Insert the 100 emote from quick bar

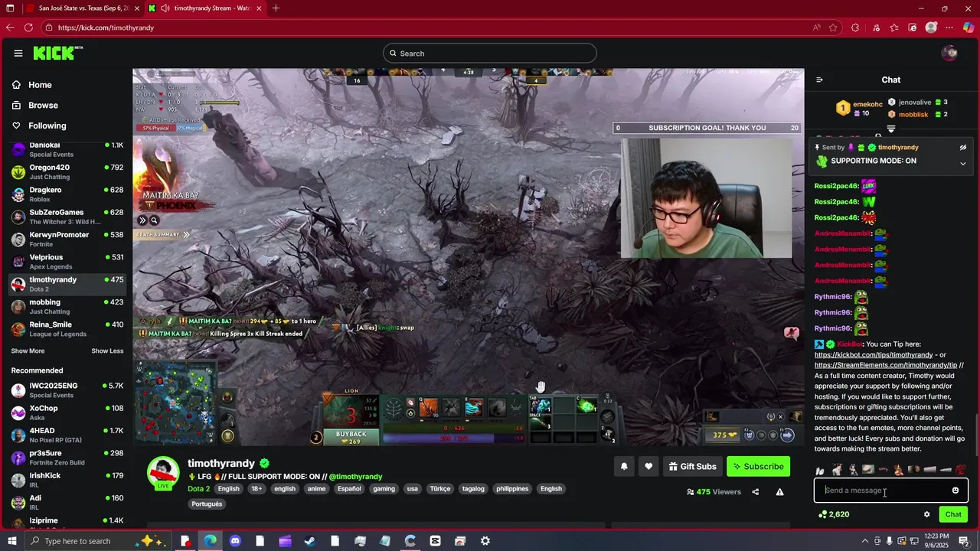click(x=960, y=469)
